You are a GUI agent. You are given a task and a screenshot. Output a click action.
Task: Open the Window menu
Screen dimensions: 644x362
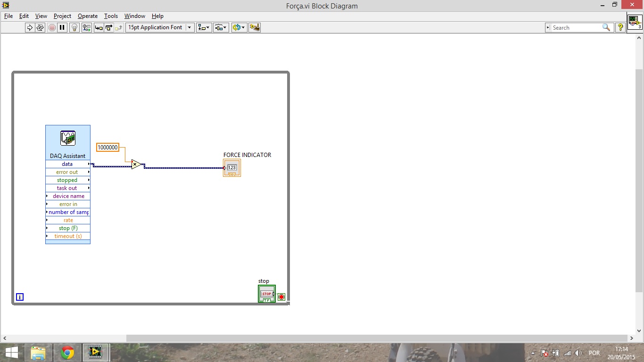tap(135, 16)
